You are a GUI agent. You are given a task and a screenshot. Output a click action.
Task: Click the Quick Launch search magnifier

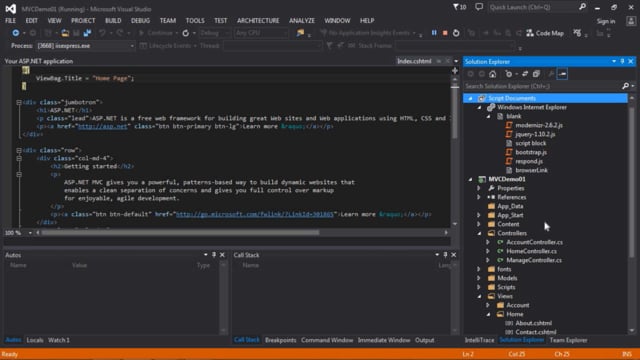click(x=582, y=7)
